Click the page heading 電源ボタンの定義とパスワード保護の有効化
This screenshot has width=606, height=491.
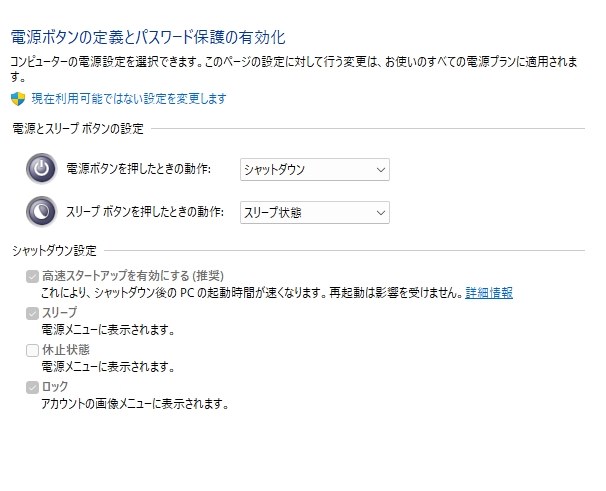[148, 38]
